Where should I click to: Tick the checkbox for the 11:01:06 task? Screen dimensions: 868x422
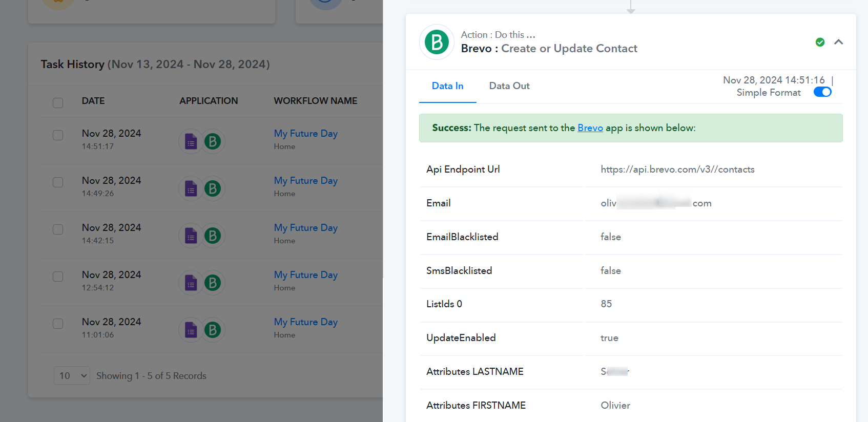(x=58, y=324)
